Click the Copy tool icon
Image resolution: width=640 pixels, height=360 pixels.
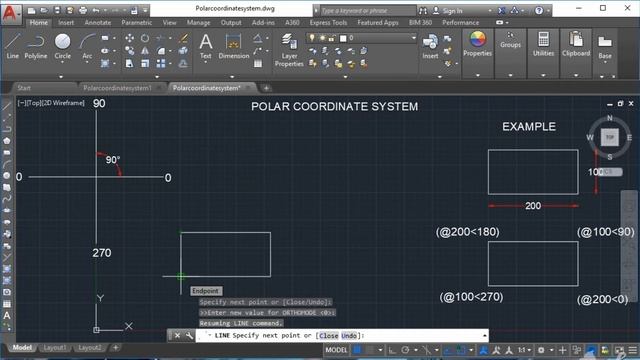point(129,51)
